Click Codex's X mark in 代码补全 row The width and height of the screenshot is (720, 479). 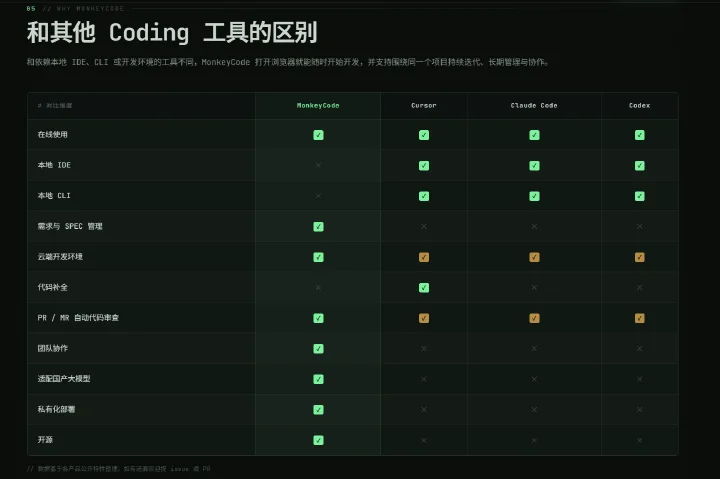click(640, 287)
